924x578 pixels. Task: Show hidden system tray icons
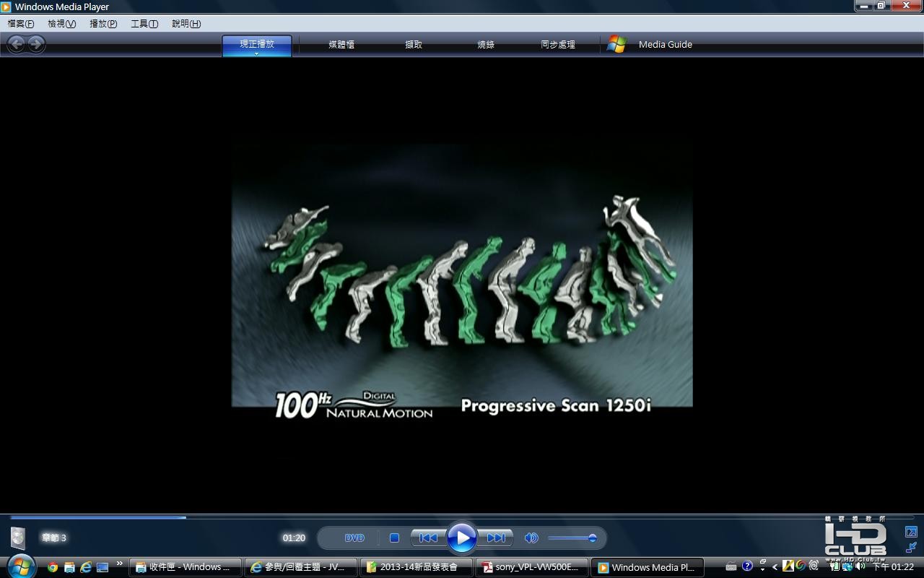pyautogui.click(x=775, y=567)
